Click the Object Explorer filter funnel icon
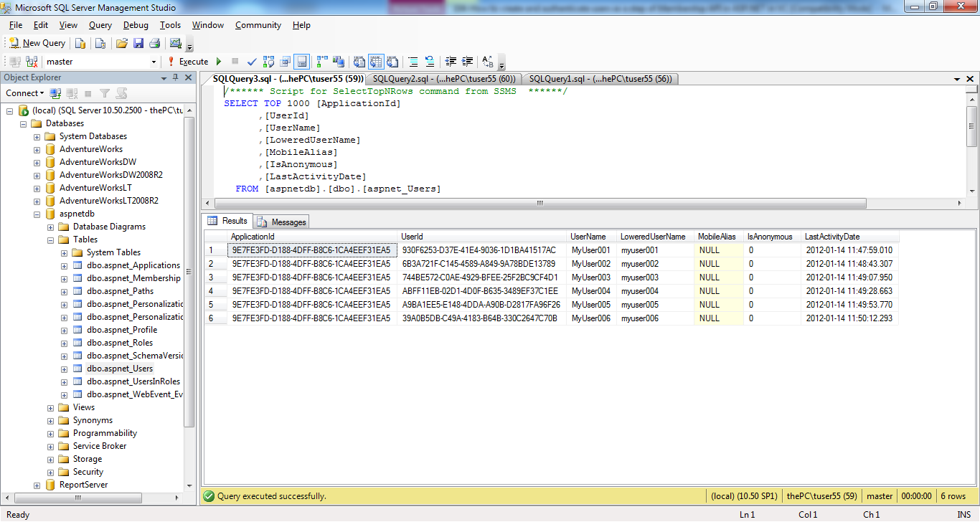The image size is (980, 522). tap(105, 93)
